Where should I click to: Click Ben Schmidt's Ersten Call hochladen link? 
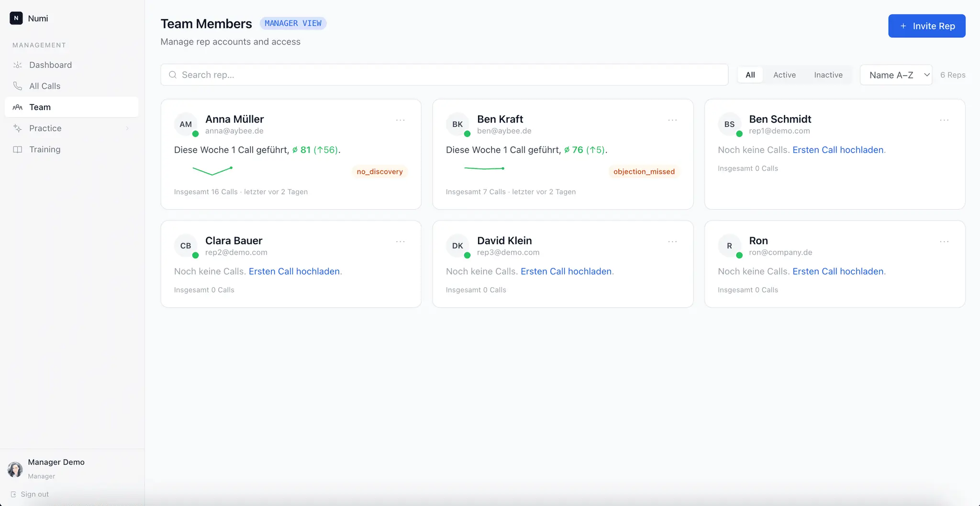point(838,150)
